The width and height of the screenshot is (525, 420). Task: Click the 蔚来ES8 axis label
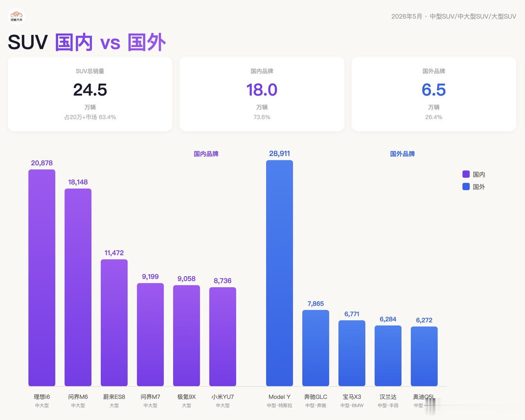tap(114, 397)
